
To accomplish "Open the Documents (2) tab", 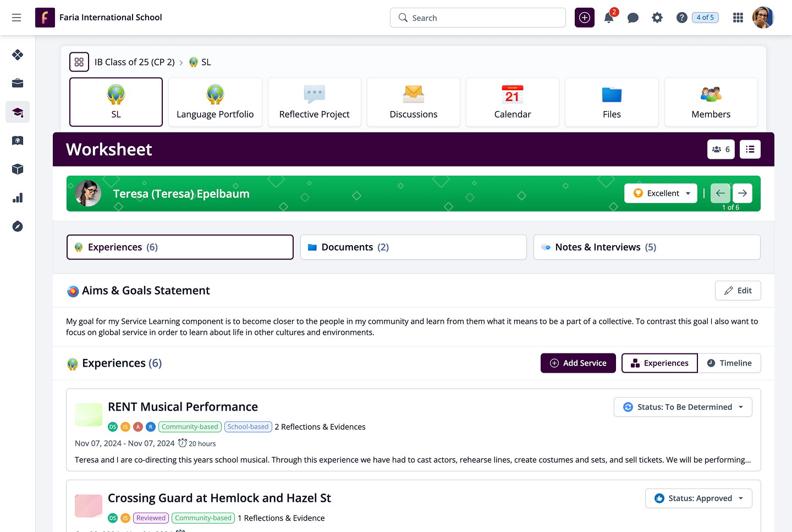I will click(413, 247).
